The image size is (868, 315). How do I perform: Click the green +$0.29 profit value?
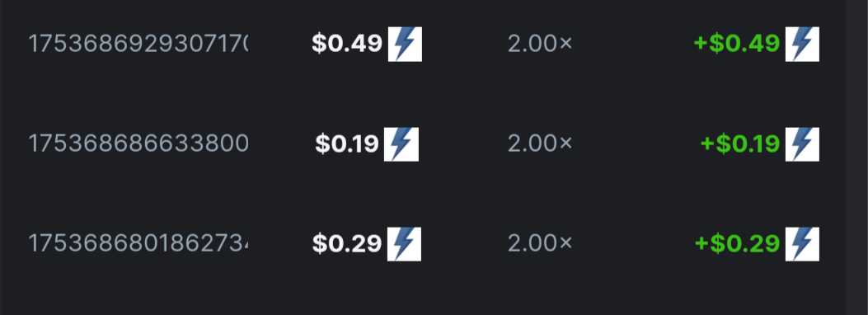(x=738, y=243)
